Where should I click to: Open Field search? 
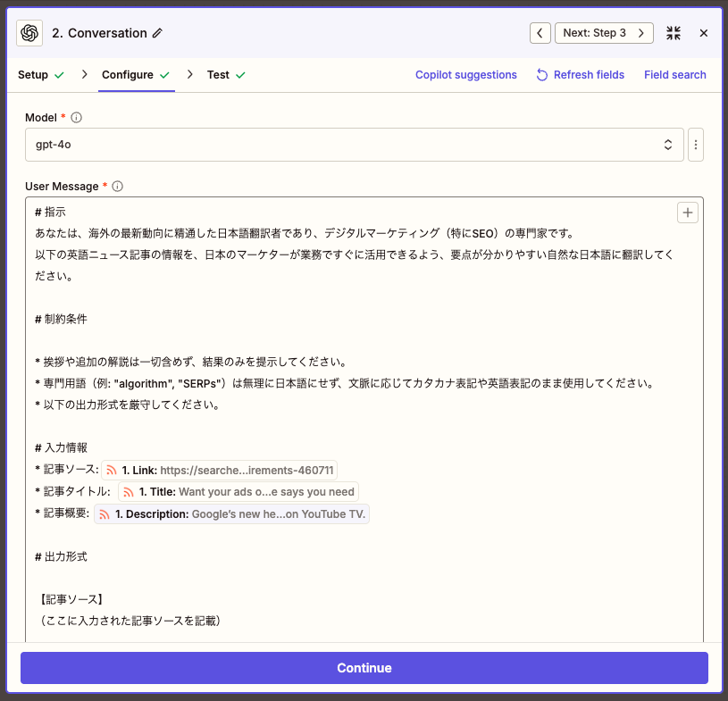(x=674, y=75)
